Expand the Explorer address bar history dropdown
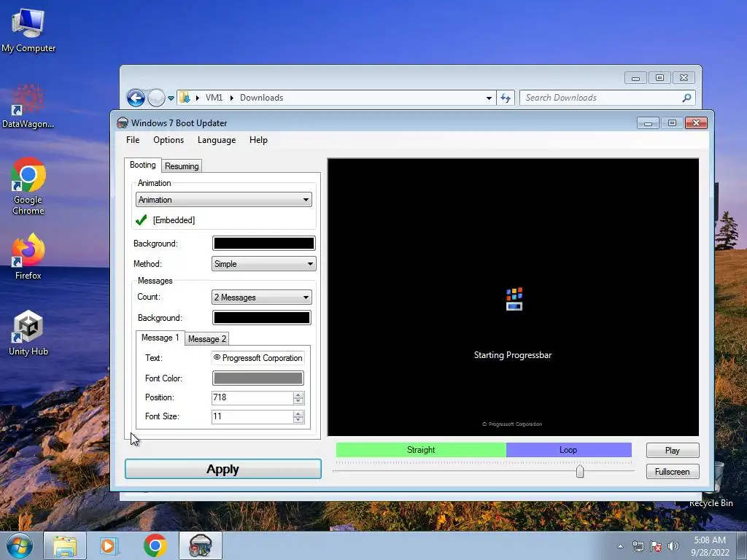The height and width of the screenshot is (560, 747). coord(489,98)
